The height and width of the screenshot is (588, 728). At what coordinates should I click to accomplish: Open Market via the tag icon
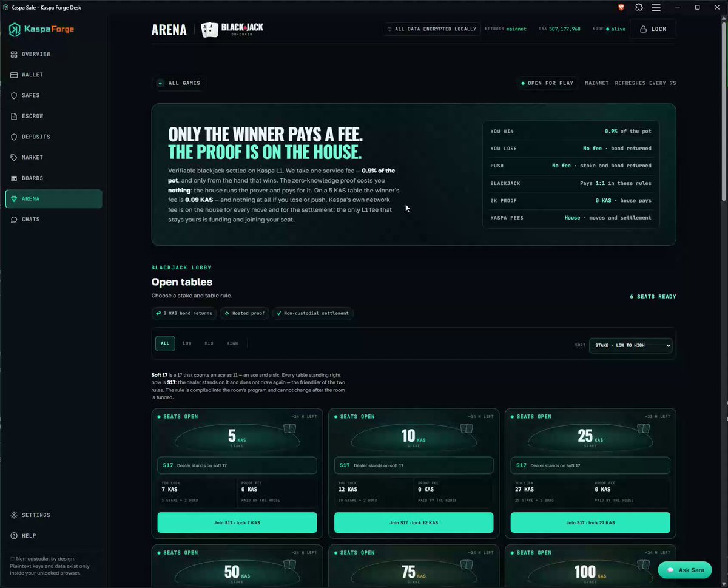pos(14,157)
